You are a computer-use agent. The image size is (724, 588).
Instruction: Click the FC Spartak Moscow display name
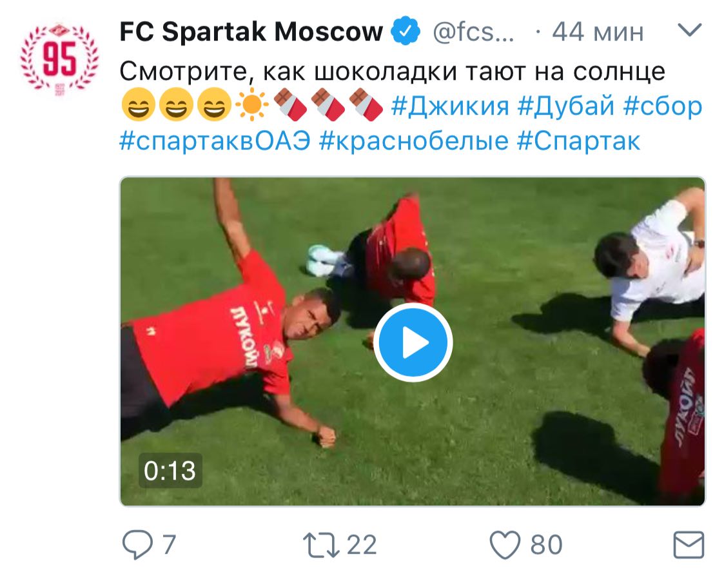tap(251, 32)
